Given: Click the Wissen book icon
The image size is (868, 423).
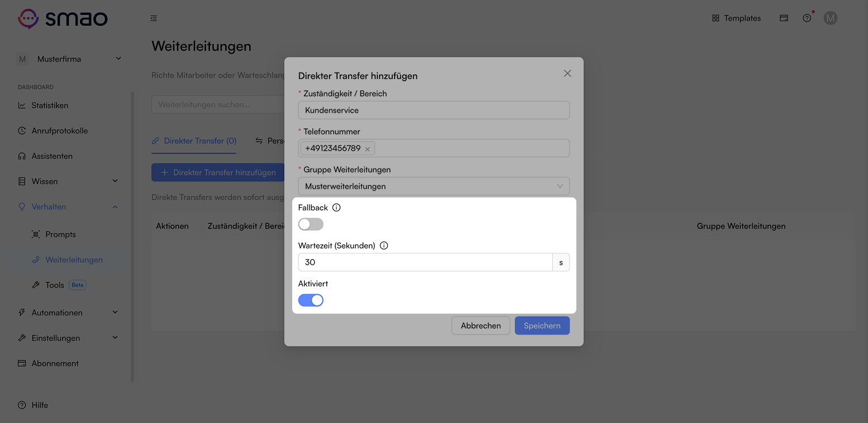Looking at the screenshot, I should click(x=22, y=181).
